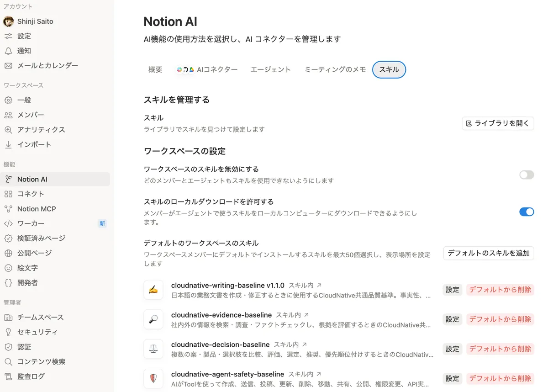
Task: Remove cloudnative-decision-baseline from defaults
Action: pyautogui.click(x=500, y=349)
